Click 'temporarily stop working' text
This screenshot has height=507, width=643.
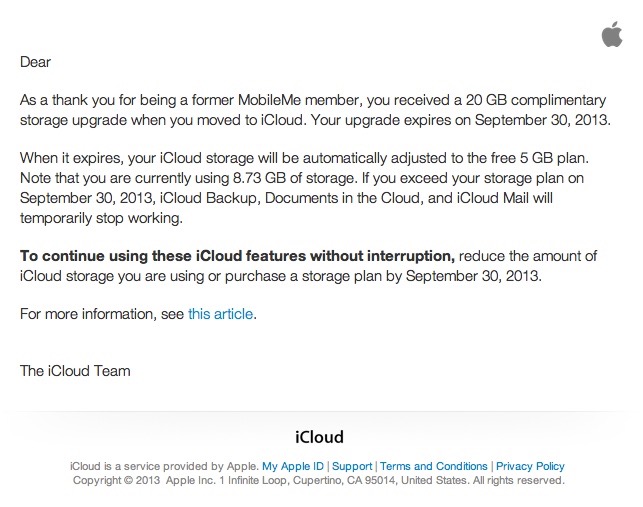101,218
